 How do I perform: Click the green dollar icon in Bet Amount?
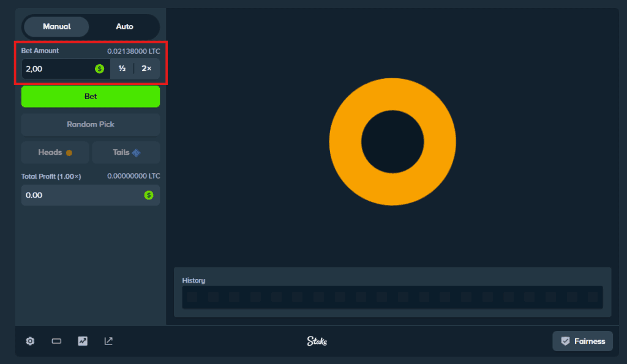click(99, 69)
